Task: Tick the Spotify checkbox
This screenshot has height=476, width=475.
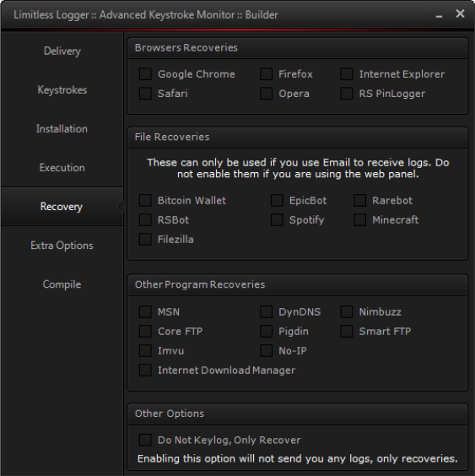Action: pyautogui.click(x=277, y=219)
